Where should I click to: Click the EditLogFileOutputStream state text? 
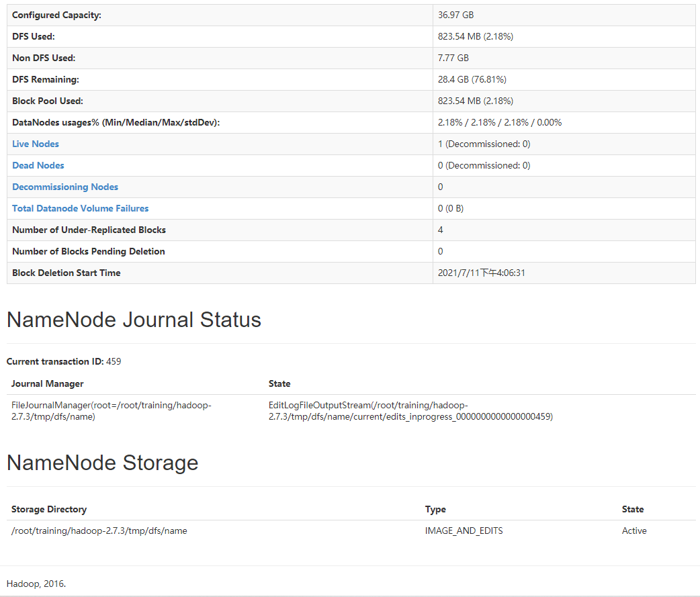coord(410,410)
